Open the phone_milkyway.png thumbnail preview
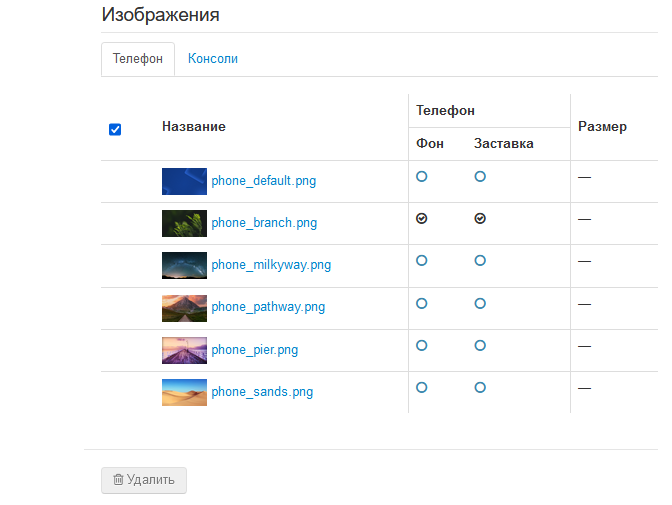672x505 pixels. click(x=184, y=265)
